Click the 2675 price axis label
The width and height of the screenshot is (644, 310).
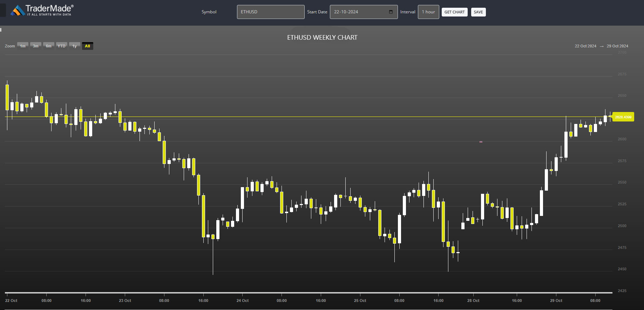[622, 74]
